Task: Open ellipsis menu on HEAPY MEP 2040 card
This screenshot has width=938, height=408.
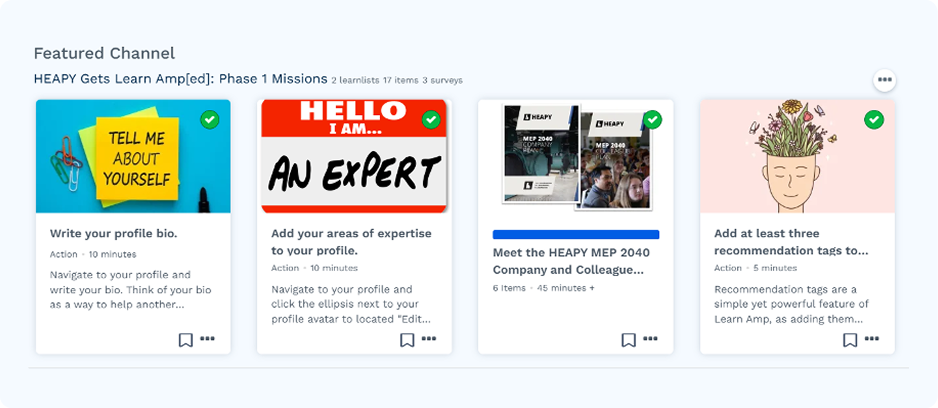Action: (x=650, y=339)
